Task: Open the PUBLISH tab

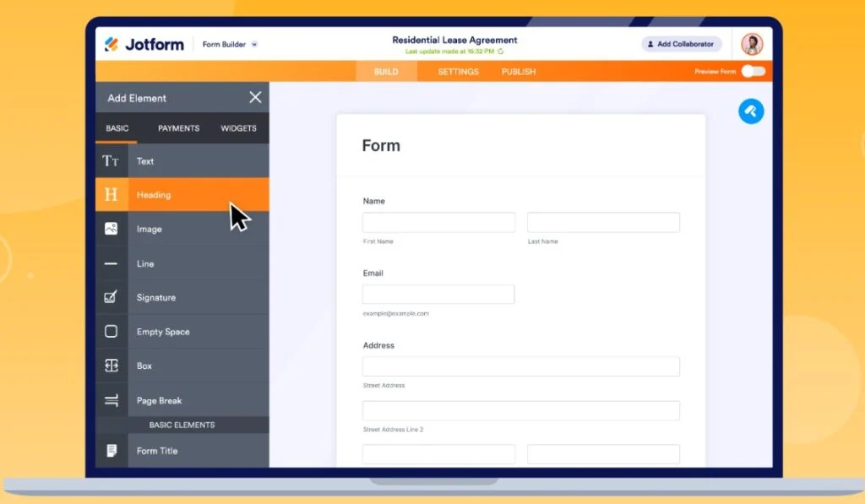Action: point(518,72)
